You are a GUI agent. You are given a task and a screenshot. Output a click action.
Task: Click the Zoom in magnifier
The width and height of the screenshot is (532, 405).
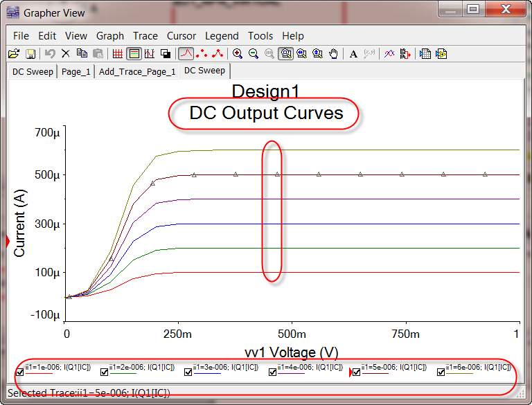pyautogui.click(x=238, y=53)
